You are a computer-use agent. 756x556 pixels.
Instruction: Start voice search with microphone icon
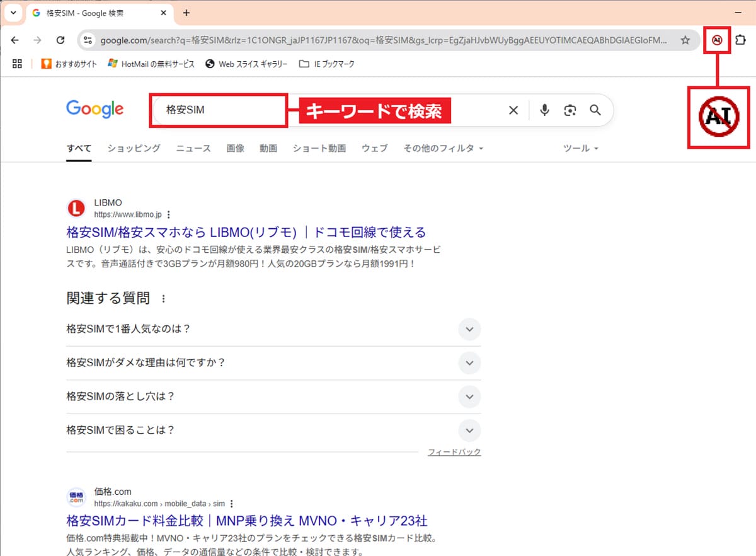point(545,110)
